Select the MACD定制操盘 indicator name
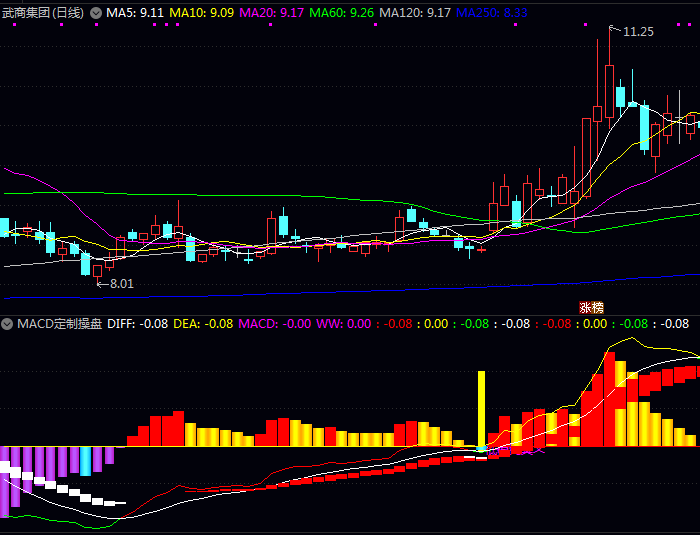This screenshot has width=700, height=535. click(x=59, y=324)
